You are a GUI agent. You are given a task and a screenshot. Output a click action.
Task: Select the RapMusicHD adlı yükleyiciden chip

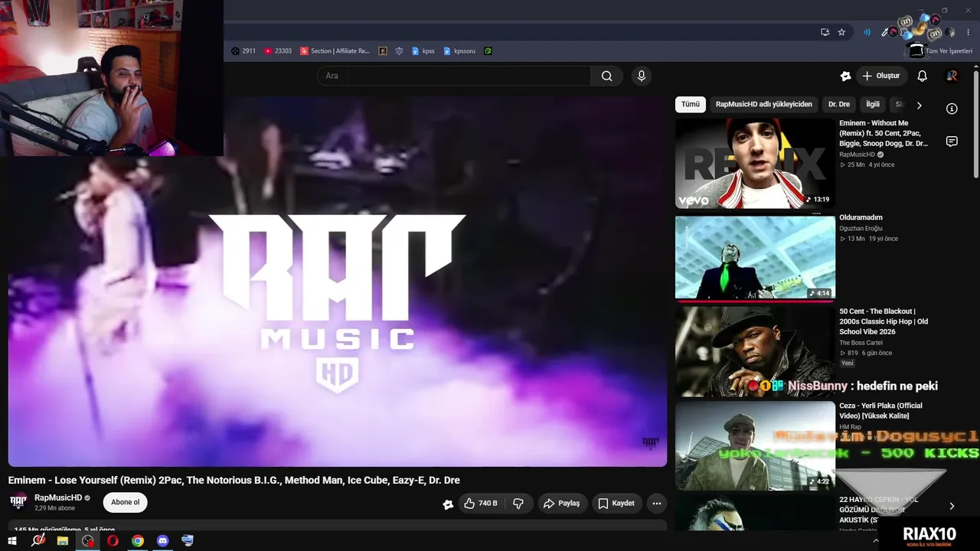(x=764, y=105)
